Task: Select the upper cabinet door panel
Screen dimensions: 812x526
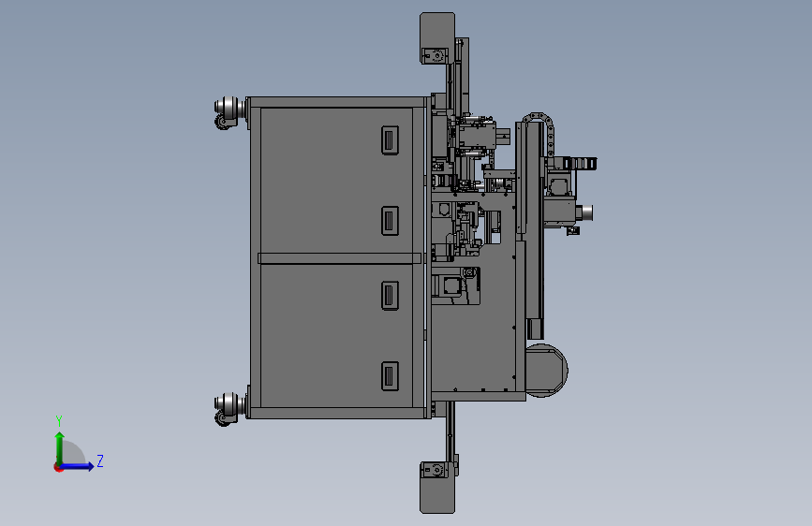Action: (336, 180)
